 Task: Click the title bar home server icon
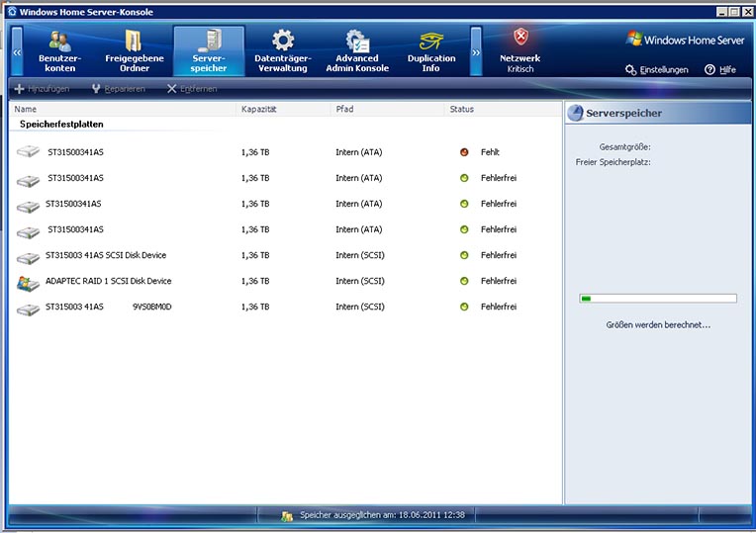[12, 12]
